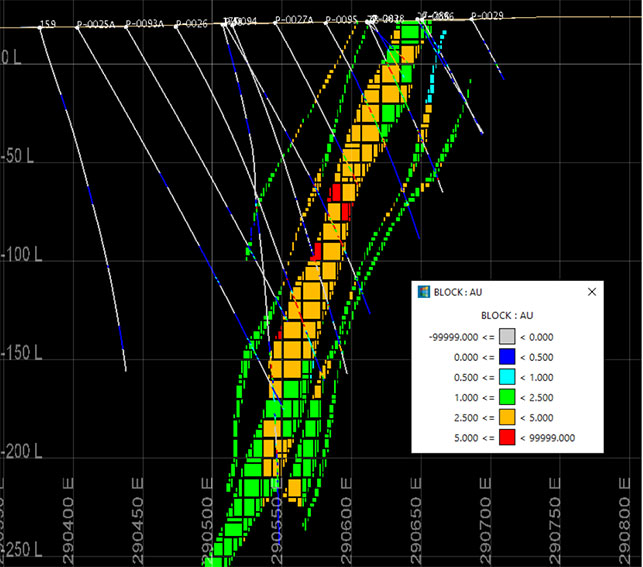Select the gray swatch below 0.000
This screenshot has height=567, width=643.
[508, 337]
